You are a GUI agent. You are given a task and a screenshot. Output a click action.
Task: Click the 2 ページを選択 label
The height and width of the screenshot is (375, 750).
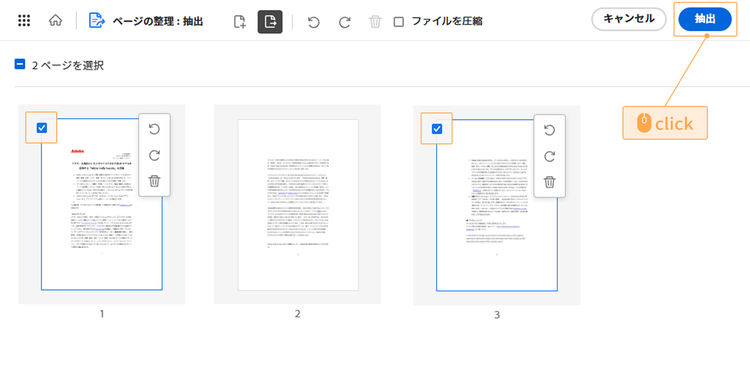click(67, 66)
